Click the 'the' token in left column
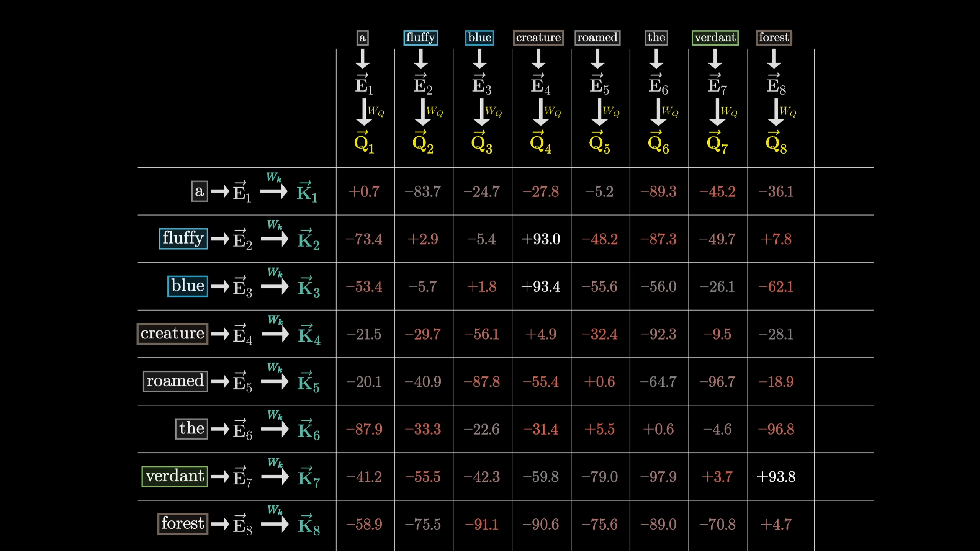 tap(191, 428)
